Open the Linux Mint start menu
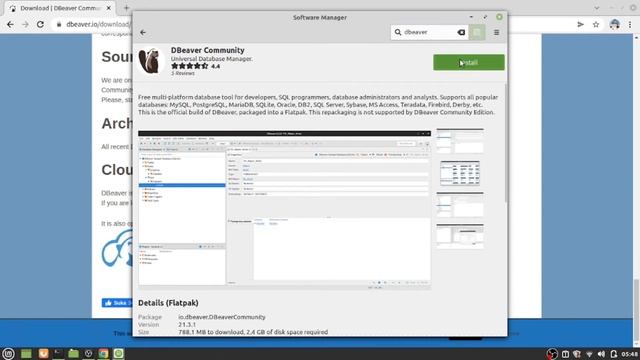Viewport: 640px width, 360px height. pyautogui.click(x=8, y=353)
